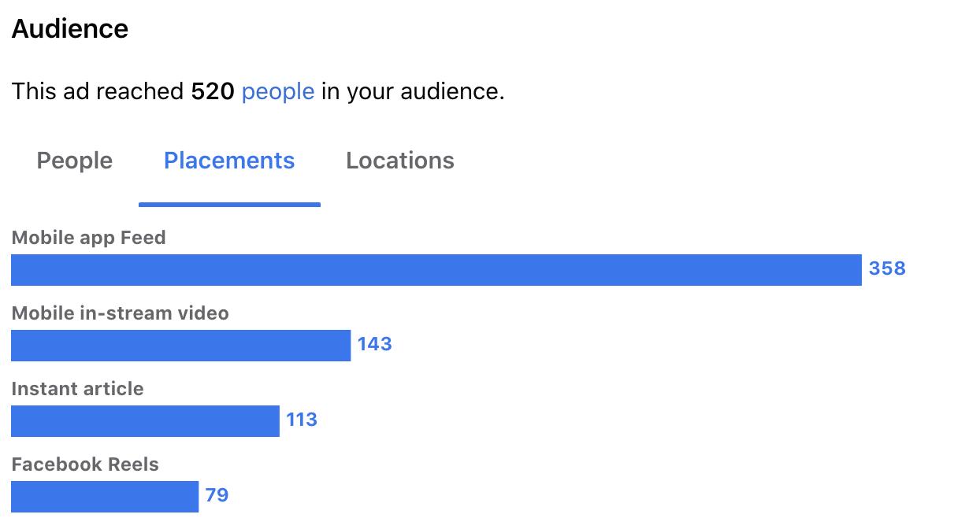The image size is (980, 518).
Task: Select the Mobile app Feed bar
Action: tap(436, 269)
